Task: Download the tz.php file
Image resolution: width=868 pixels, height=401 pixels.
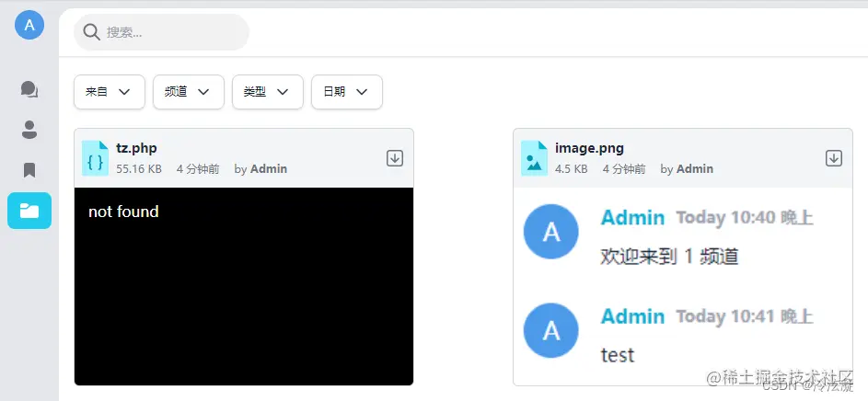Action: (395, 158)
